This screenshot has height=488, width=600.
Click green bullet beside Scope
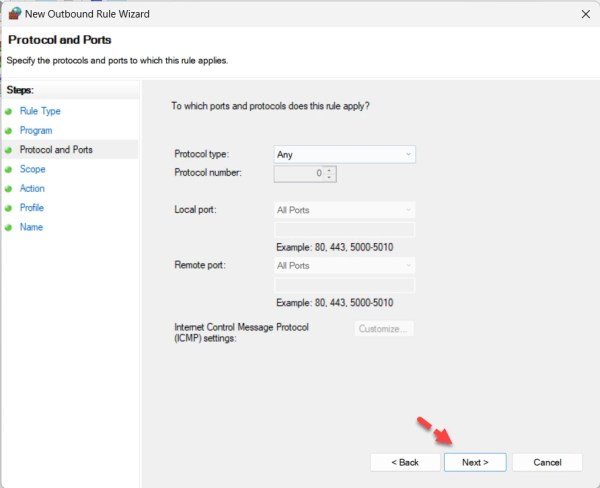[x=8, y=170]
